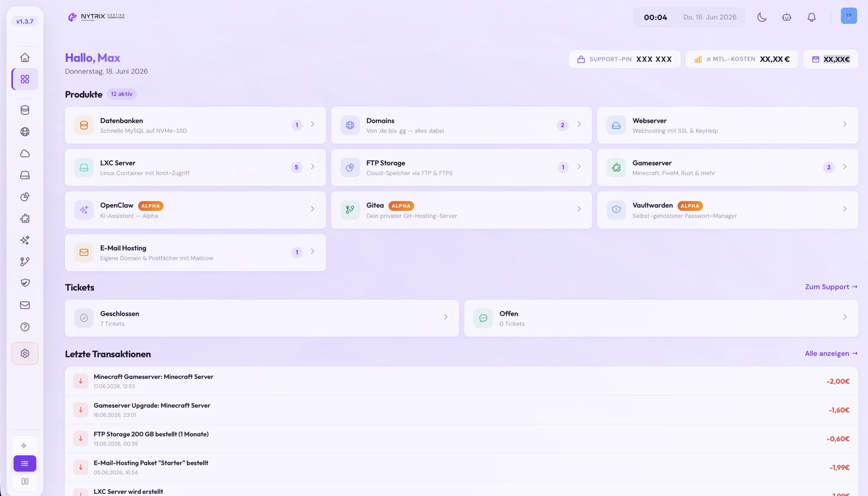The width and height of the screenshot is (868, 496).
Task: Open OpenClaw sparkles icon in sidebar
Action: [25, 240]
